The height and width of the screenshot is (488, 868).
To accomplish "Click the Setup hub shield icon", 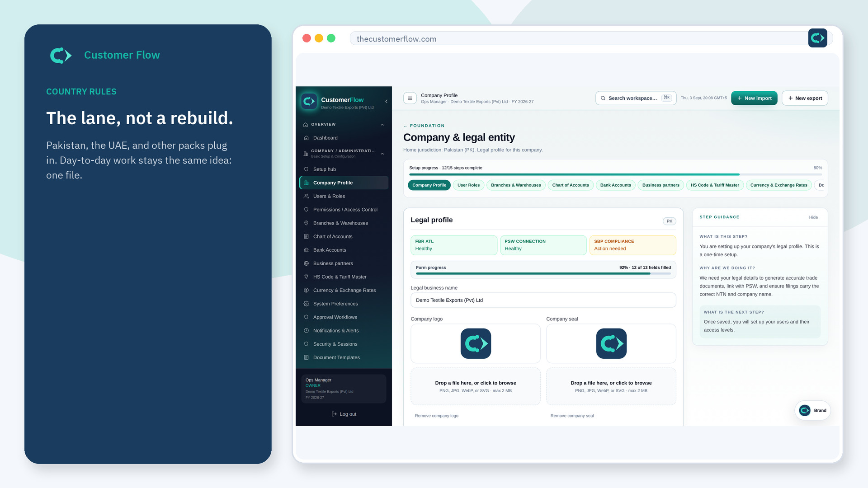I will (306, 169).
